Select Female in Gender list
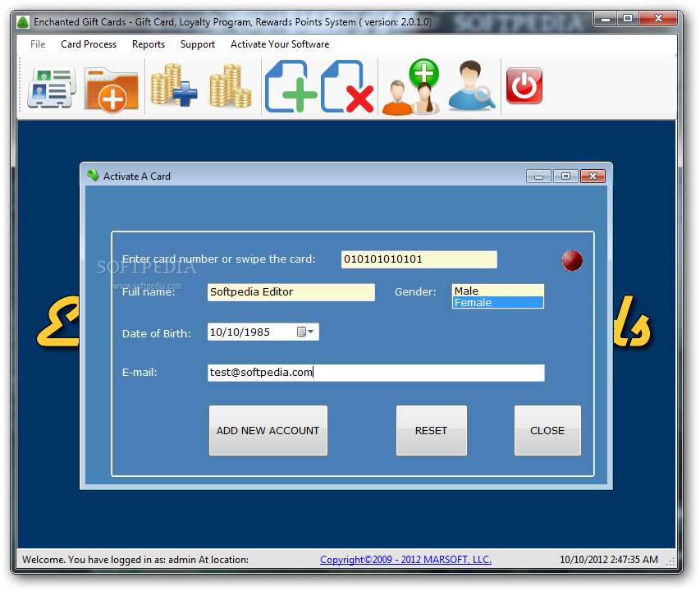 [498, 302]
